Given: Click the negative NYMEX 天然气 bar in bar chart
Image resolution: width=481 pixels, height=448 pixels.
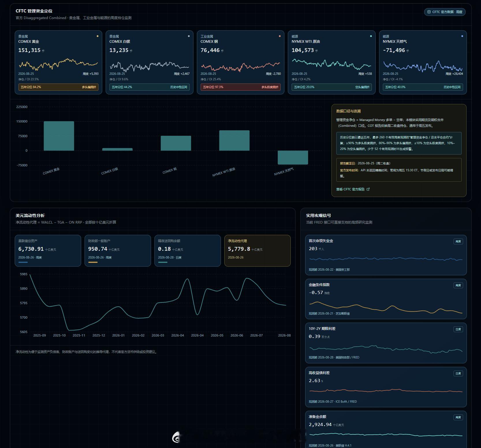Looking at the screenshot, I should pyautogui.click(x=293, y=157).
